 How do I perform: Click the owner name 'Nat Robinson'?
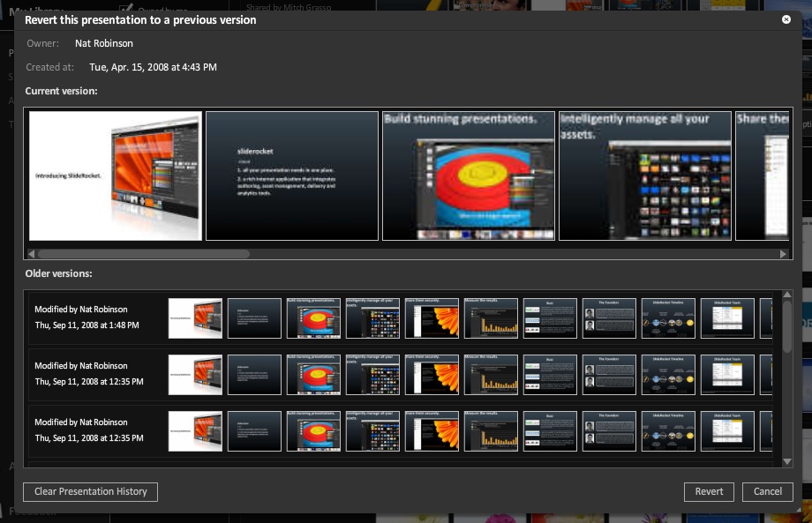[104, 43]
